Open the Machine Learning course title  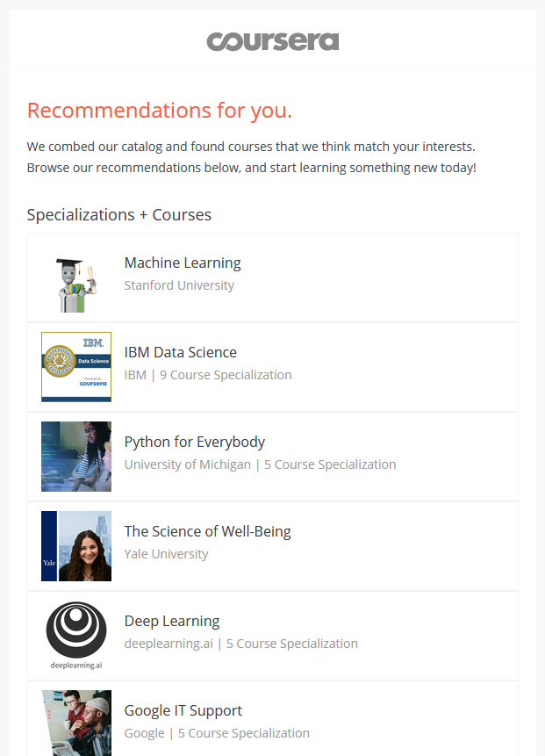coord(183,263)
